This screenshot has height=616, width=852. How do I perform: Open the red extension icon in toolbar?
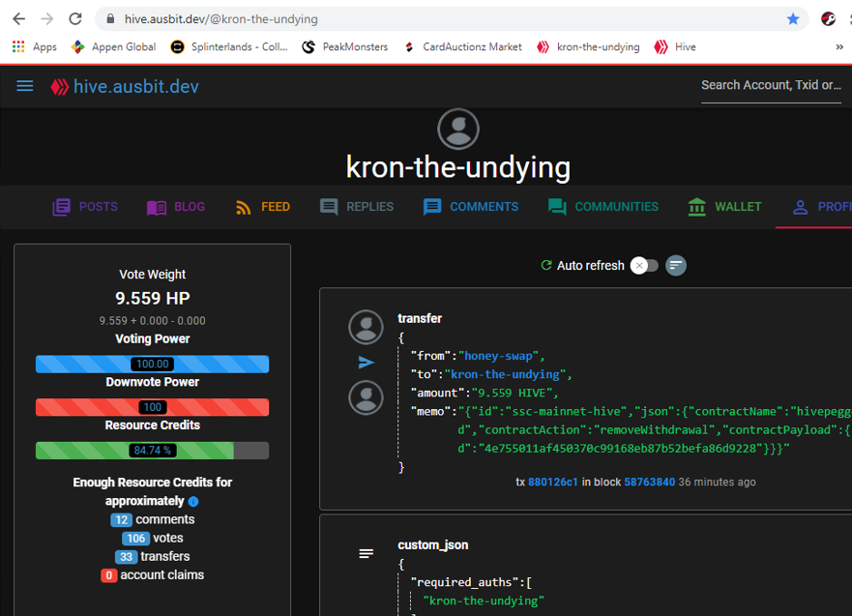coord(828,19)
